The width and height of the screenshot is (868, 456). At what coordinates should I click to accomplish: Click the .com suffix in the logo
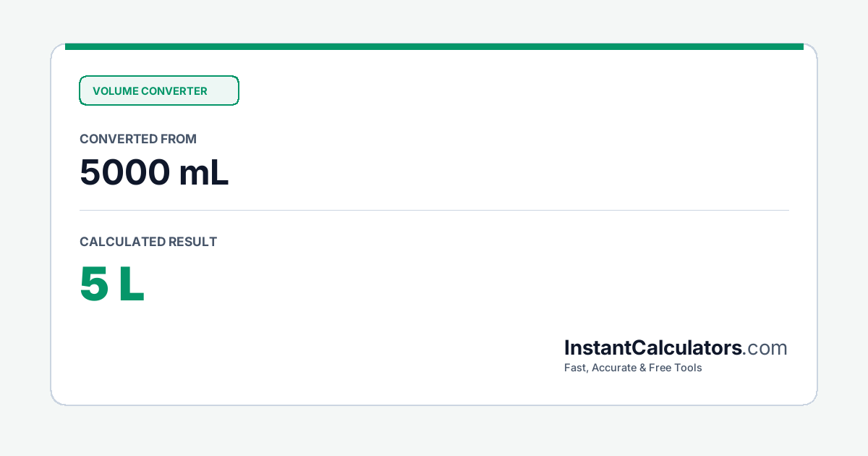(x=765, y=348)
